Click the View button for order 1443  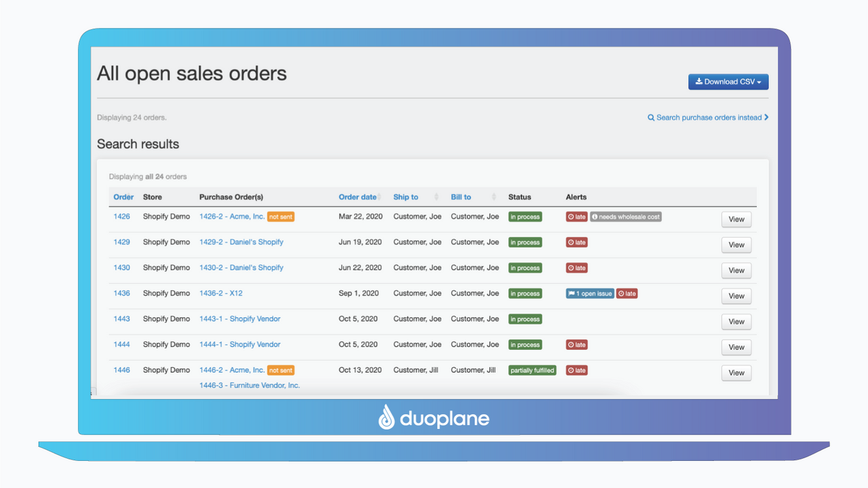[736, 321]
